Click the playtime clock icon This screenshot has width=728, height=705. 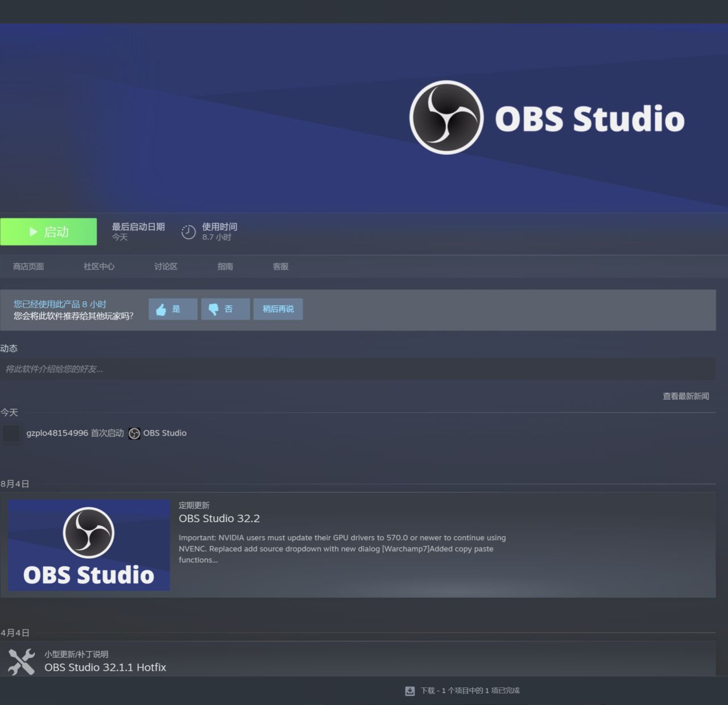(x=188, y=232)
